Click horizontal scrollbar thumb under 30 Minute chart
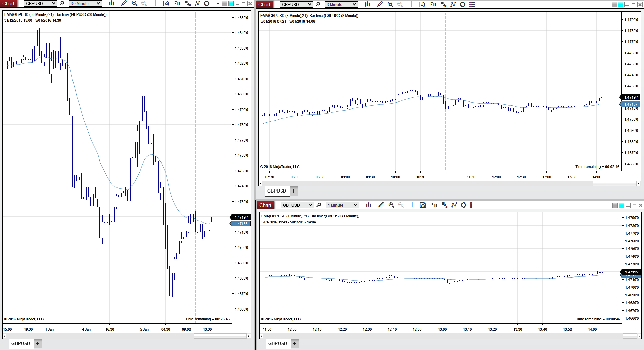The width and height of the screenshot is (644, 350). tap(220, 336)
